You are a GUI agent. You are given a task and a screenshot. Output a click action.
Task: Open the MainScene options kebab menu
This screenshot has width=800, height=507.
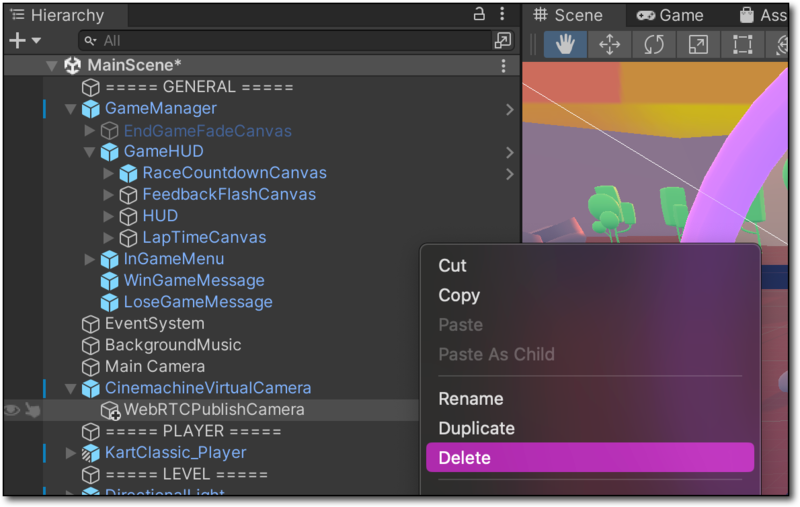pyautogui.click(x=503, y=65)
